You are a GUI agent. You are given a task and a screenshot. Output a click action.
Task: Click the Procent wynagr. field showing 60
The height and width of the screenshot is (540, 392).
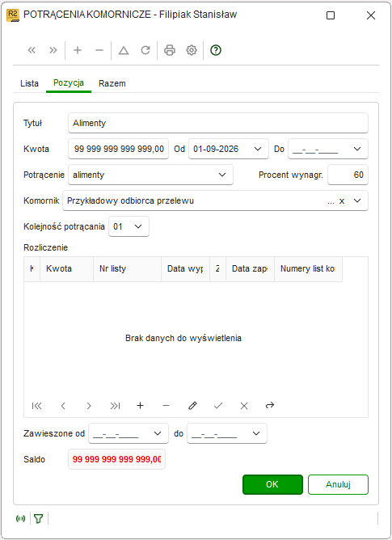coord(348,175)
